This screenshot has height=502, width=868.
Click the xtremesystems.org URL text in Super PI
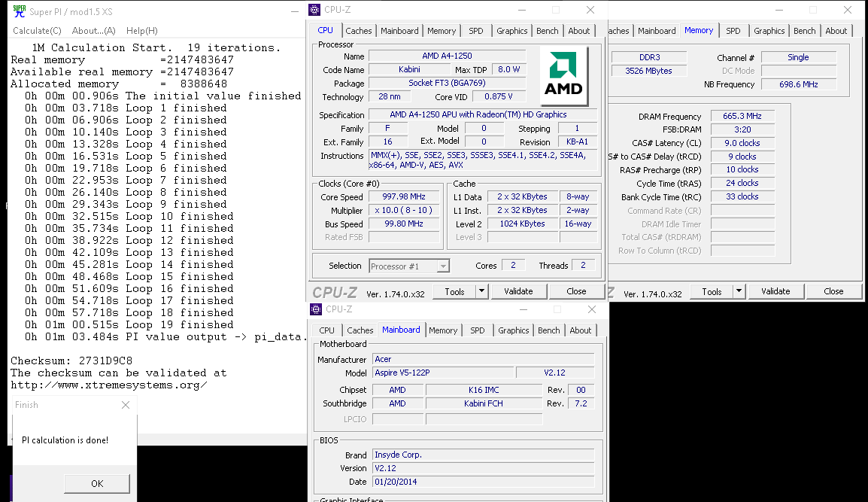[109, 385]
